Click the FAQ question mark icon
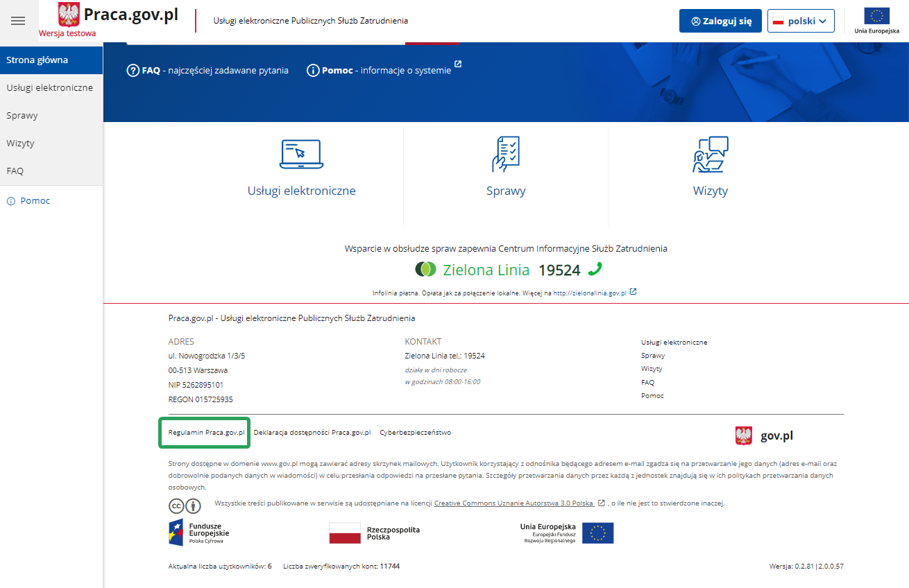The image size is (909, 588). tap(133, 70)
